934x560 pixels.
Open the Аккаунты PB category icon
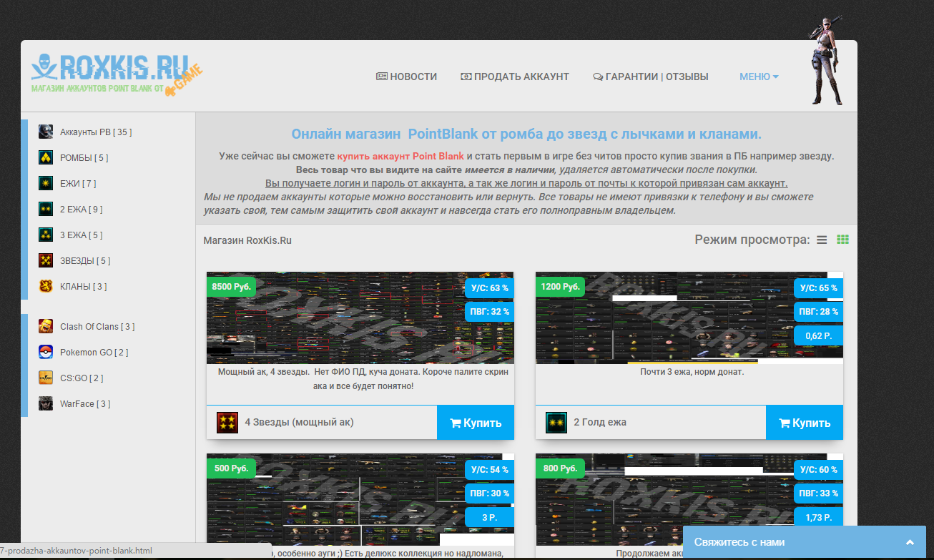tap(46, 132)
